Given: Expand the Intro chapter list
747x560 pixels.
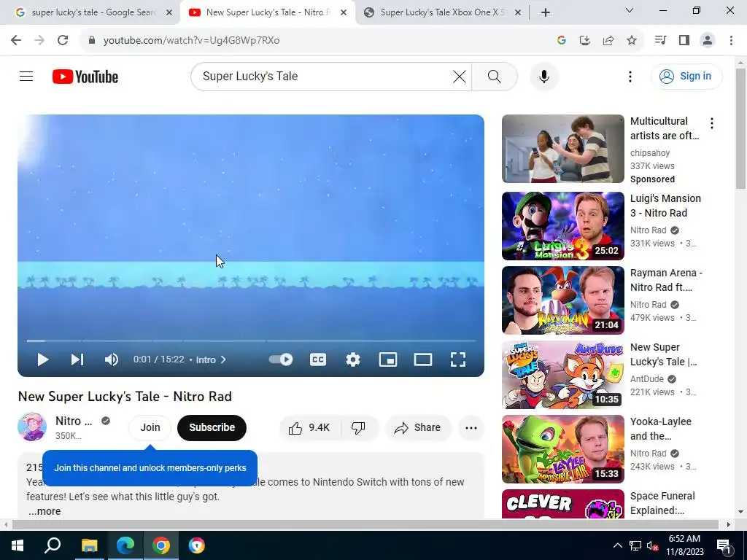Looking at the screenshot, I should click(211, 359).
